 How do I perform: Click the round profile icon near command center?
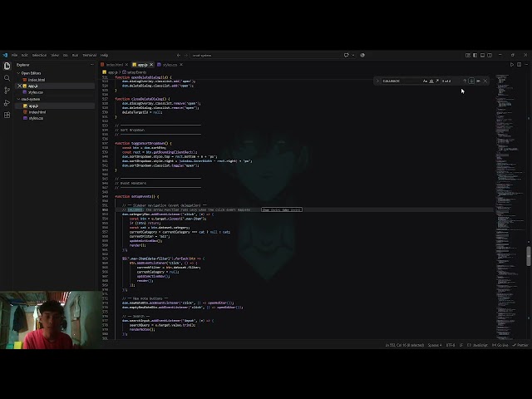362,55
